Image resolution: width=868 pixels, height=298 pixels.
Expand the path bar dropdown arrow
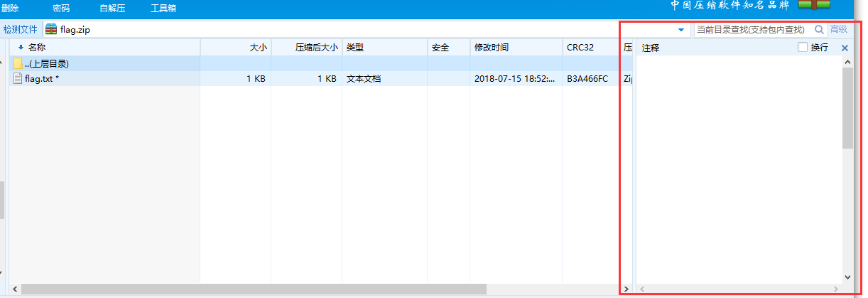(681, 30)
